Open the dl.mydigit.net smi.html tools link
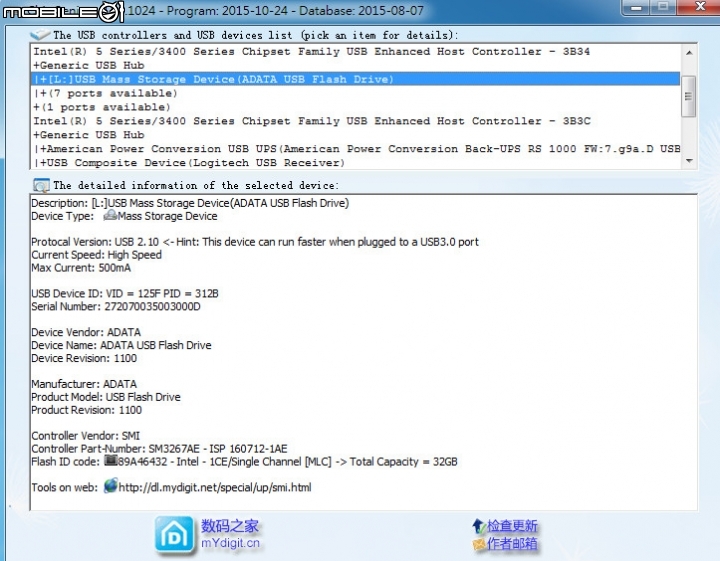This screenshot has height=561, width=720. click(215, 487)
